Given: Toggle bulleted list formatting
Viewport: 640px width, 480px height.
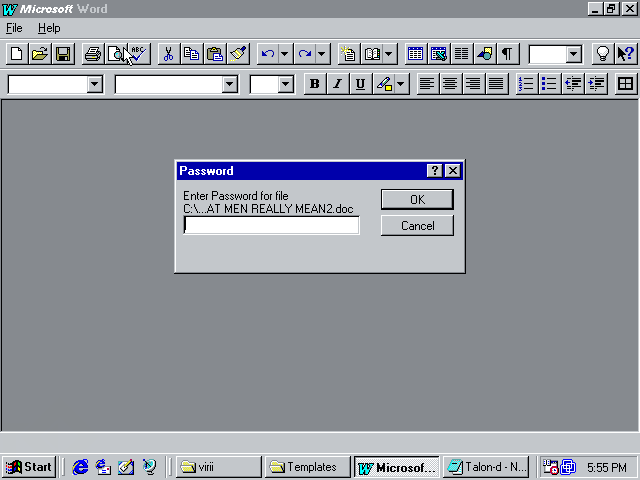Looking at the screenshot, I should tap(549, 84).
